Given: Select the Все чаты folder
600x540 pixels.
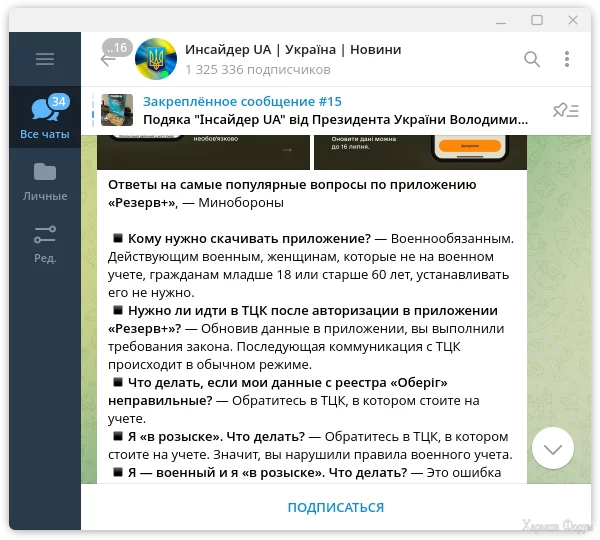Looking at the screenshot, I should point(45,117).
